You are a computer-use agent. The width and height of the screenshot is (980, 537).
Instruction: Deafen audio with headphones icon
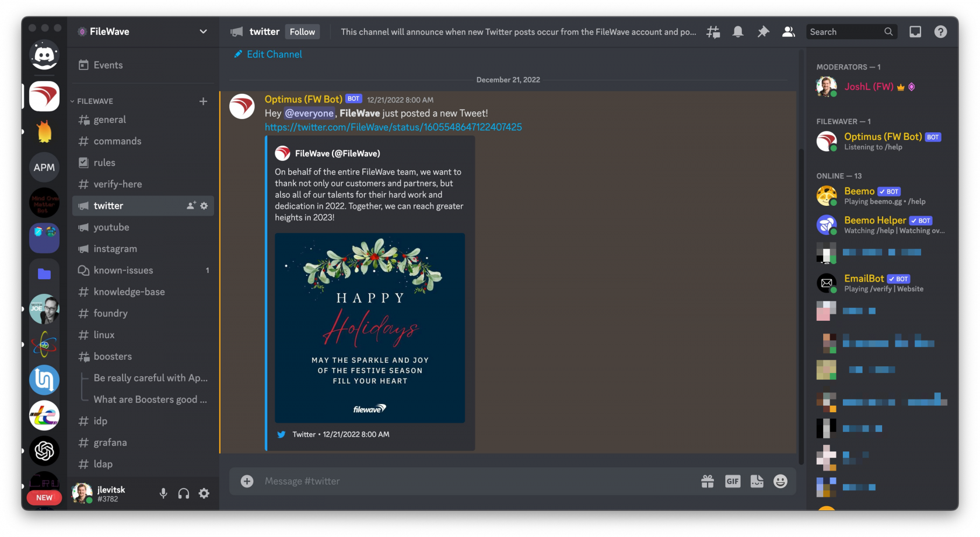[x=184, y=493]
